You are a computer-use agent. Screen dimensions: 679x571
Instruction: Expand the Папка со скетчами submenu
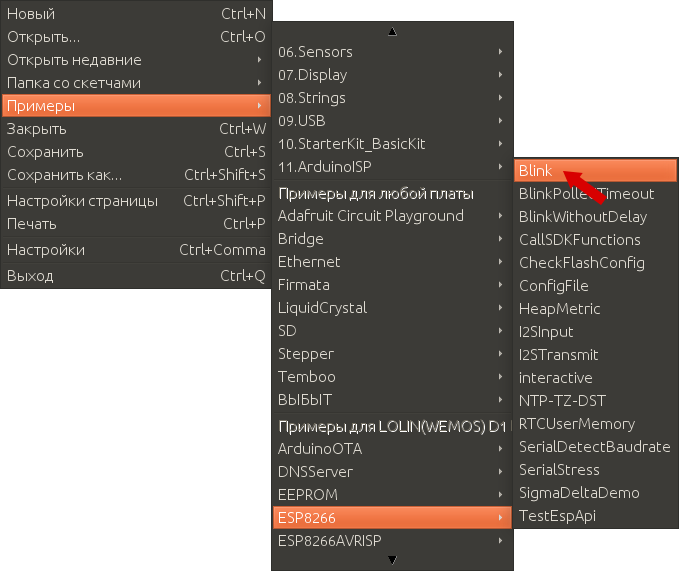(x=136, y=83)
